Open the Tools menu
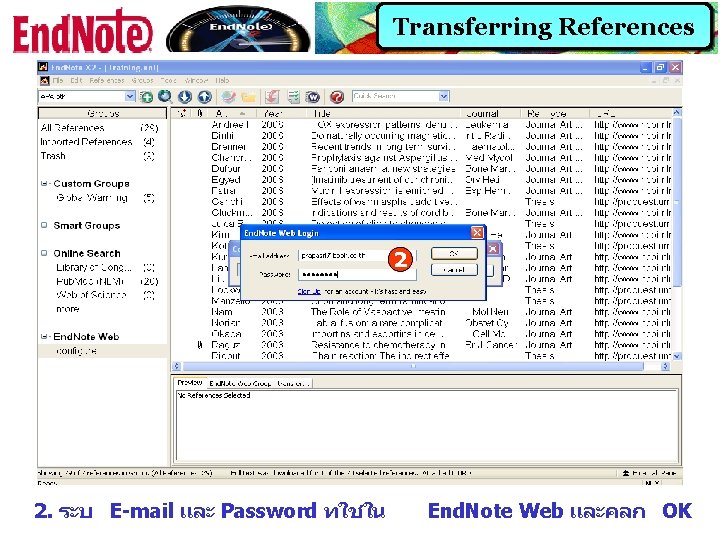This screenshot has height=540, width=720. point(169,80)
